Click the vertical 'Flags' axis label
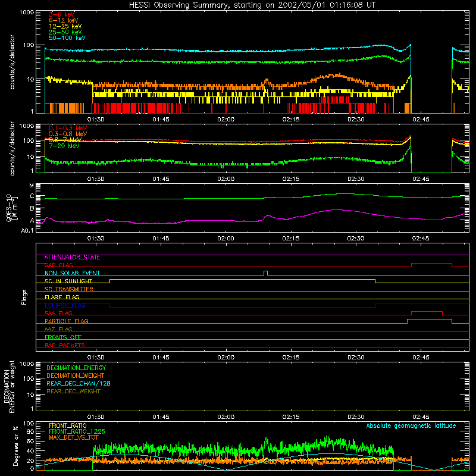 (24, 297)
